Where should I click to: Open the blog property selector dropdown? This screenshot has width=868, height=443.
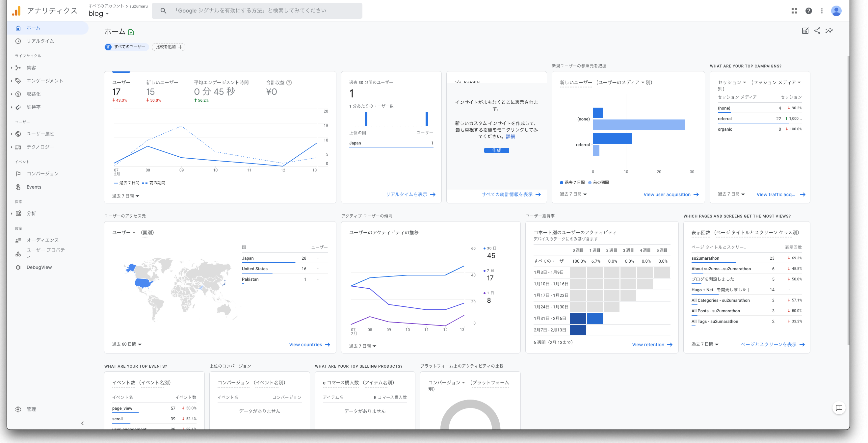tap(98, 13)
